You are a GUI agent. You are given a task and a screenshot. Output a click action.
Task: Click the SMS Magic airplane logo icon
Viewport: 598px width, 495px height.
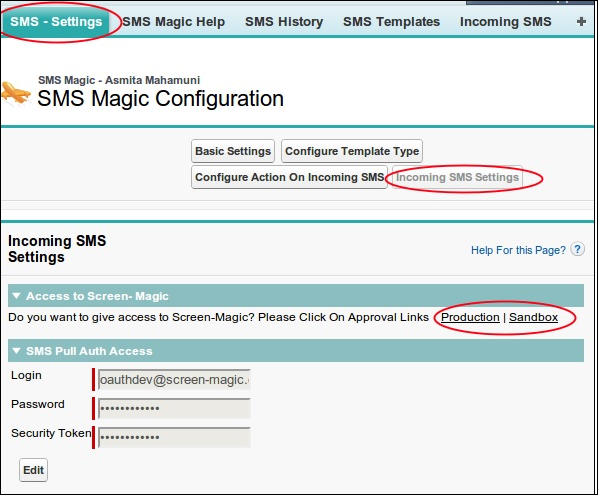tap(16, 93)
